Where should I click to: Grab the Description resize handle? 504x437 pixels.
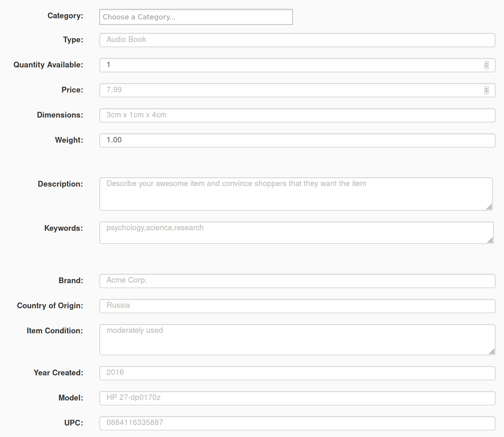tap(489, 207)
